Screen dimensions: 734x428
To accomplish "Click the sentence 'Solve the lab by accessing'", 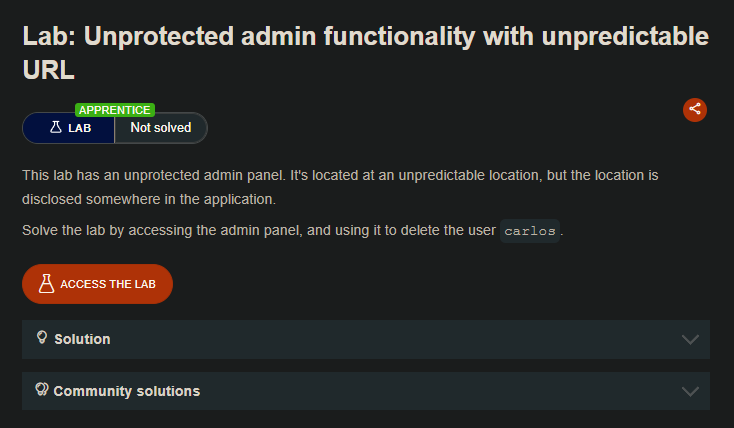I will coord(260,231).
